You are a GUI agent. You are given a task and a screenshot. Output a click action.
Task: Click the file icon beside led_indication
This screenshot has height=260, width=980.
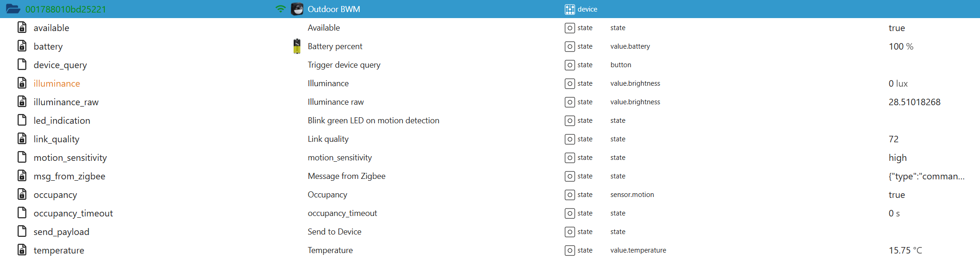(x=22, y=120)
